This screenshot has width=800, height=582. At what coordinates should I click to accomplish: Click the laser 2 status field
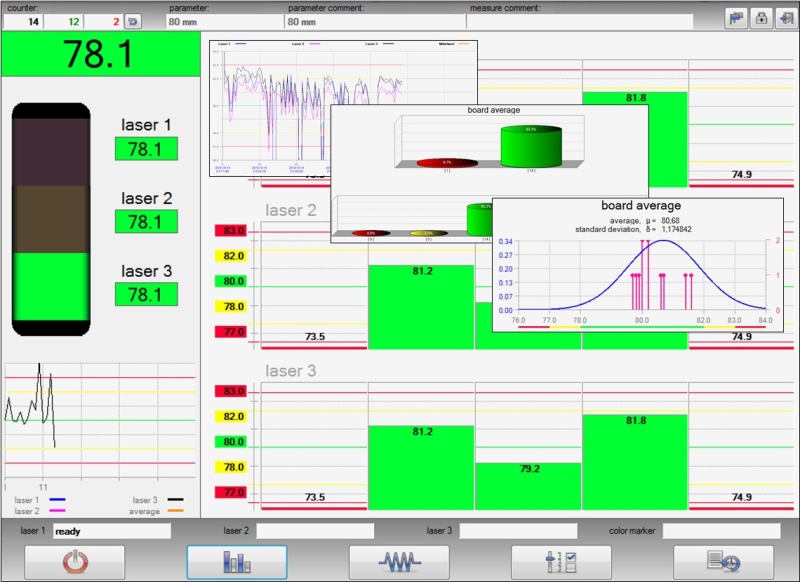tap(315, 531)
